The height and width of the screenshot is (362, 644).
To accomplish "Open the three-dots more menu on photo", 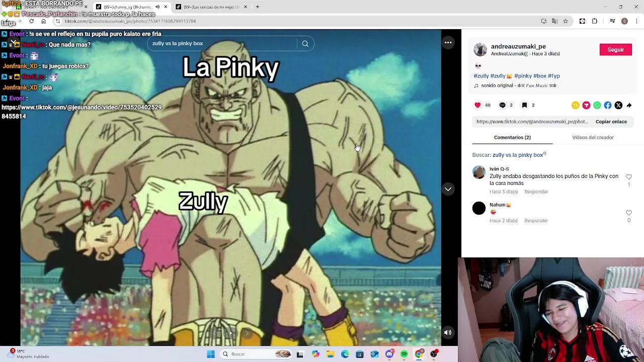I will pyautogui.click(x=448, y=43).
